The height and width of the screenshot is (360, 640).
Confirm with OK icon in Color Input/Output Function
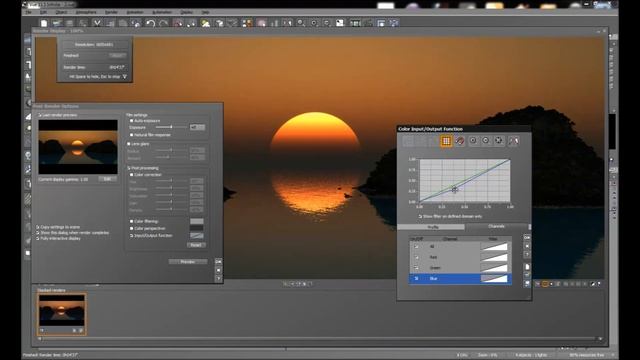click(x=527, y=237)
